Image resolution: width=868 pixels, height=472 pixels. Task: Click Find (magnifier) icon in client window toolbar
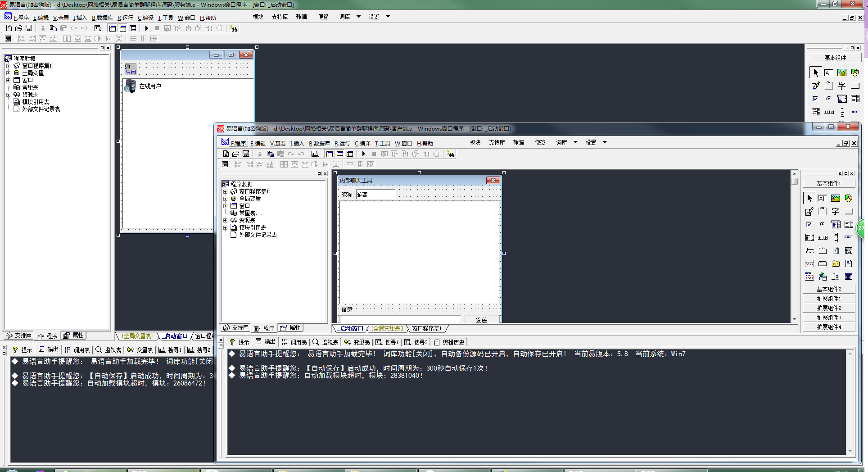point(315,154)
